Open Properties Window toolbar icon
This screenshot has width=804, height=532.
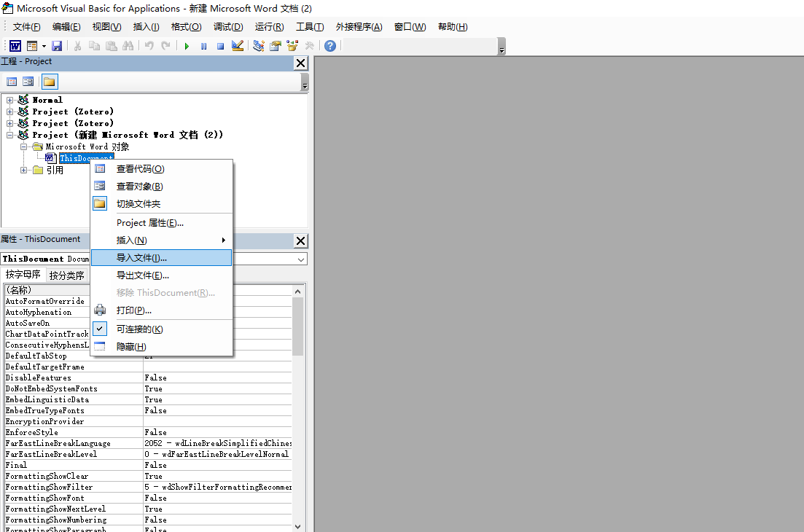pyautogui.click(x=276, y=46)
